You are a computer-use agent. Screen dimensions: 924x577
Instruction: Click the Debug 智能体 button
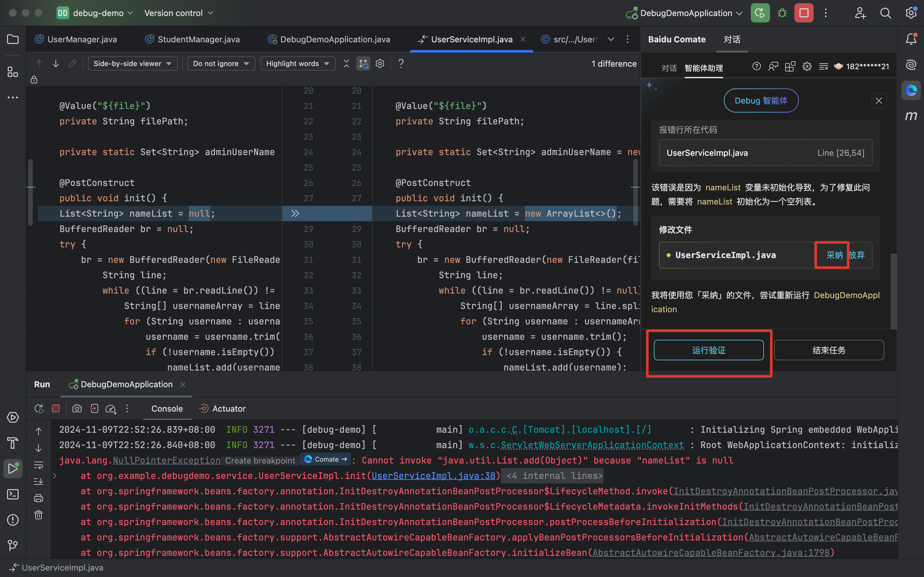click(x=760, y=100)
